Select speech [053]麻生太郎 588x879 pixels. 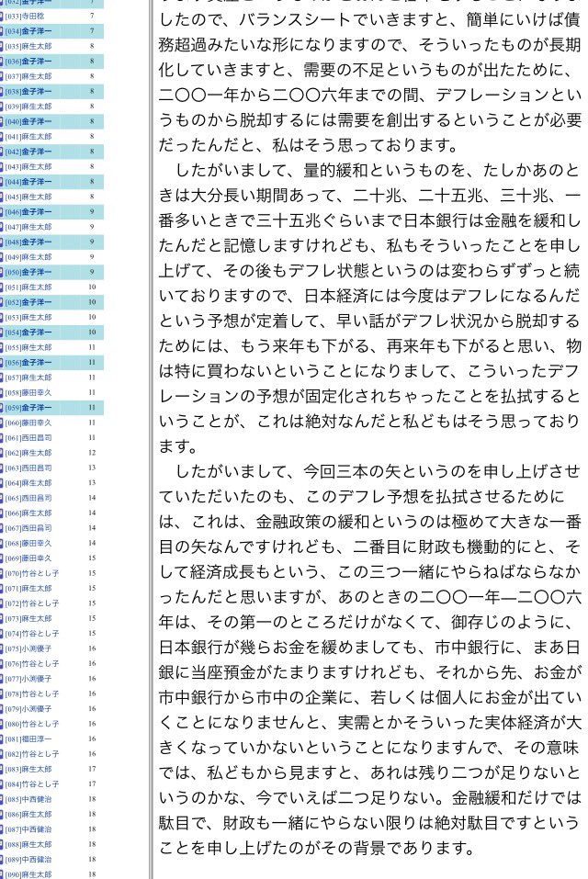coord(28,318)
